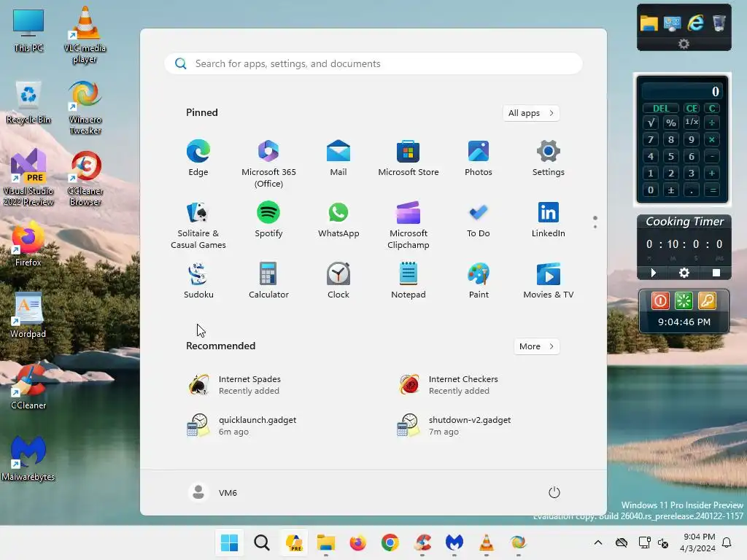
Task: Select This PC desktop icon
Action: point(28,30)
